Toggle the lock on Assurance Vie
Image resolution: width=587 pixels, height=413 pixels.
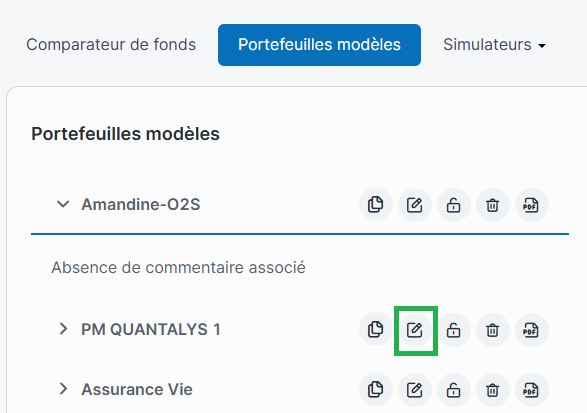tap(454, 390)
